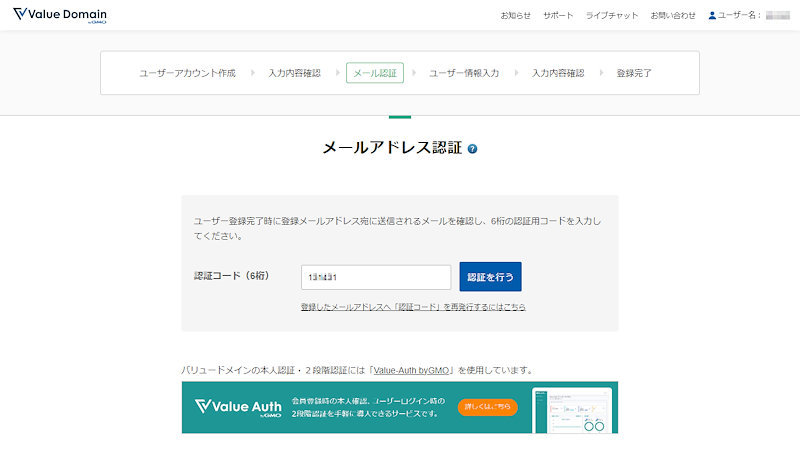Go to お問い合わせ in the header
Image resolution: width=800 pixels, height=456 pixels.
[x=672, y=16]
